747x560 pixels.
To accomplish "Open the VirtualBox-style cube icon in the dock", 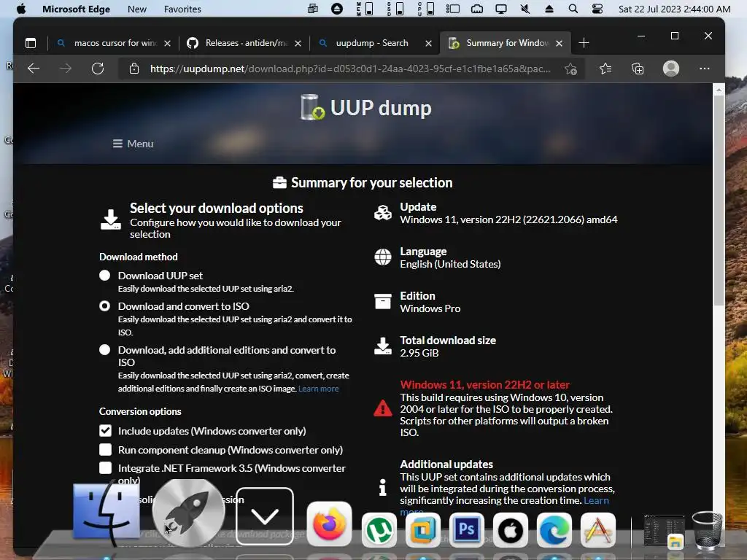I will 423,530.
